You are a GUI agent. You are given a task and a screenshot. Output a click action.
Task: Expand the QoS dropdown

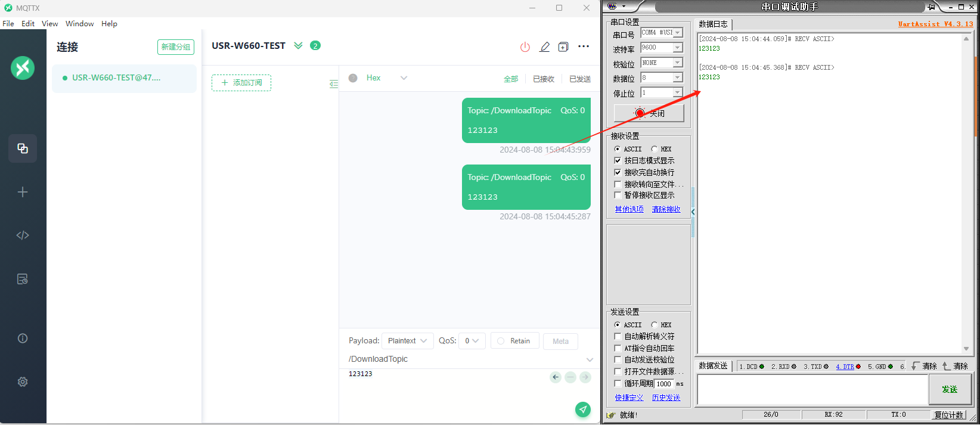(x=472, y=341)
